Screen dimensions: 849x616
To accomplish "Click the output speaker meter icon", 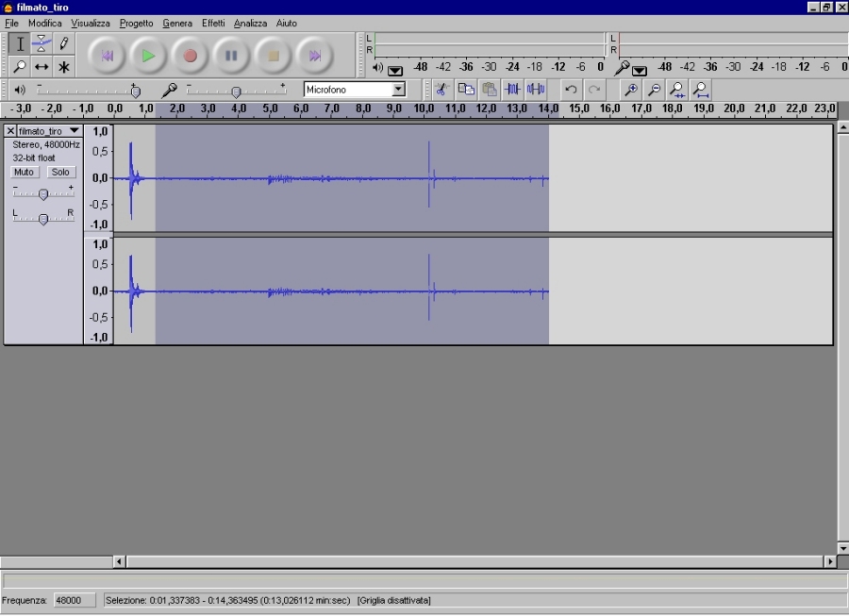I will 378,68.
